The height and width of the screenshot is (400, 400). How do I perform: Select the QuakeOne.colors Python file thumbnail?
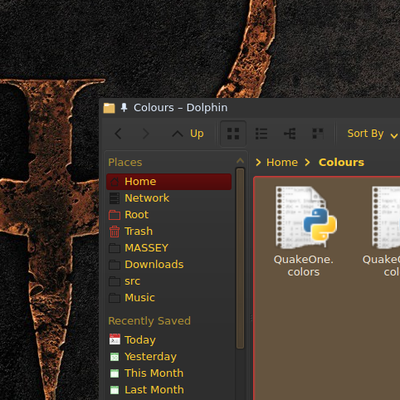coord(306,217)
